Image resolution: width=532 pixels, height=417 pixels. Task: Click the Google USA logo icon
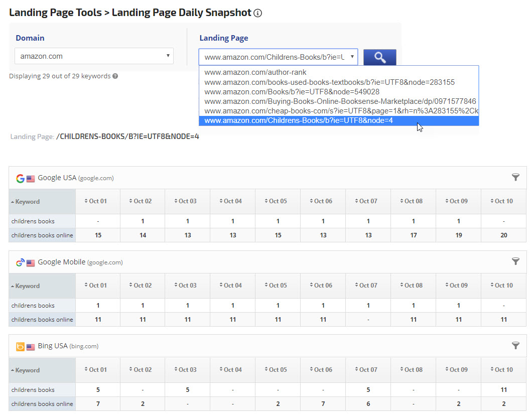pos(20,178)
